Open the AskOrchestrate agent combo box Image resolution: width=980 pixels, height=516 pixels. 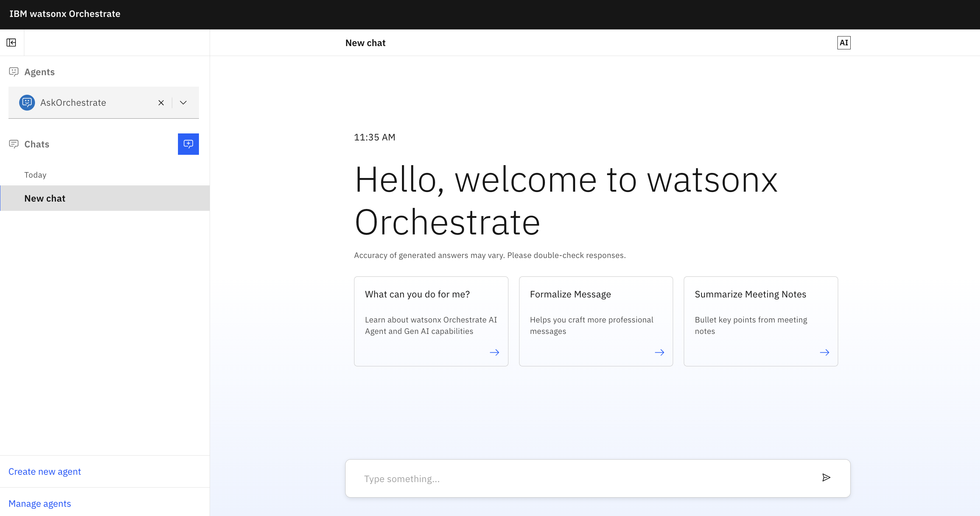(x=104, y=103)
